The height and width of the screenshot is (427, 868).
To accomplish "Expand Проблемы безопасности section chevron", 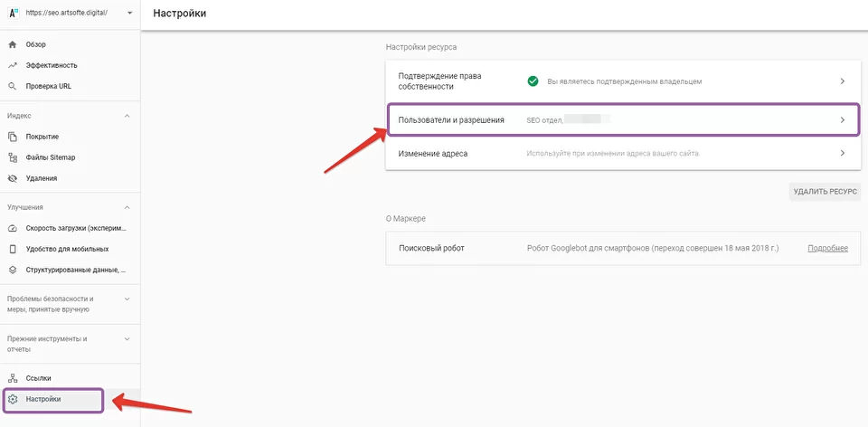I will (127, 299).
